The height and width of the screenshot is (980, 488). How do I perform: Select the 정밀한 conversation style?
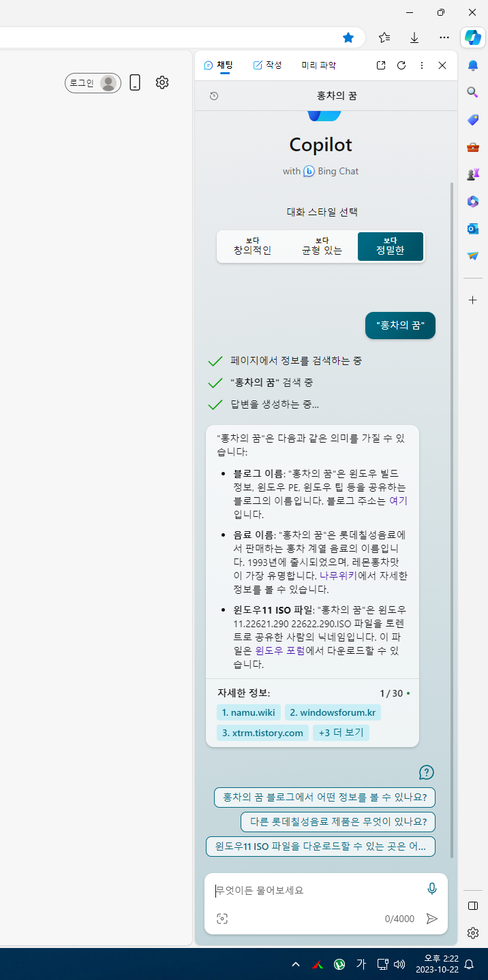pos(391,247)
